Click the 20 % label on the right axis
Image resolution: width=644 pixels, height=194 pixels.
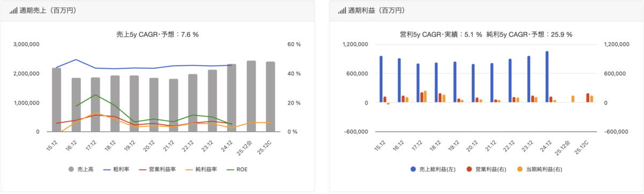coord(294,103)
